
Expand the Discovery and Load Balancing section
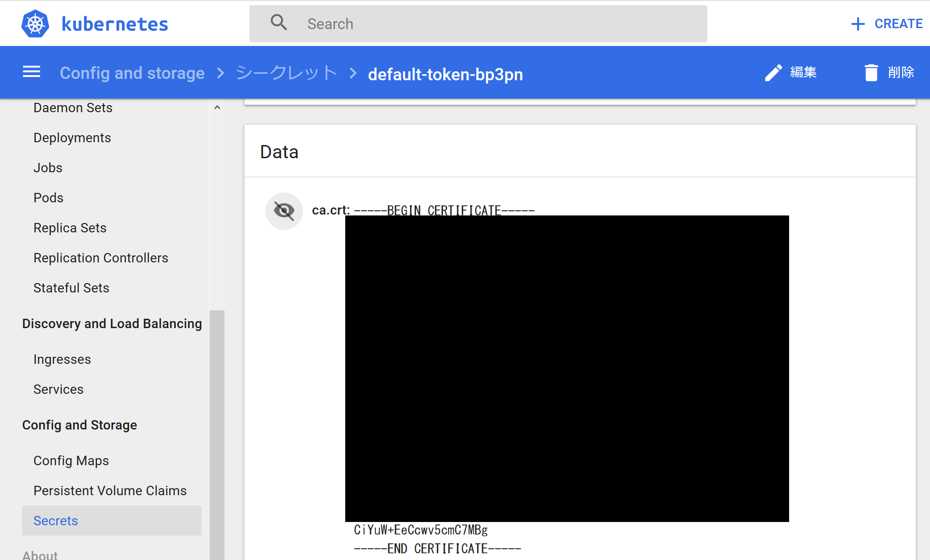point(112,323)
